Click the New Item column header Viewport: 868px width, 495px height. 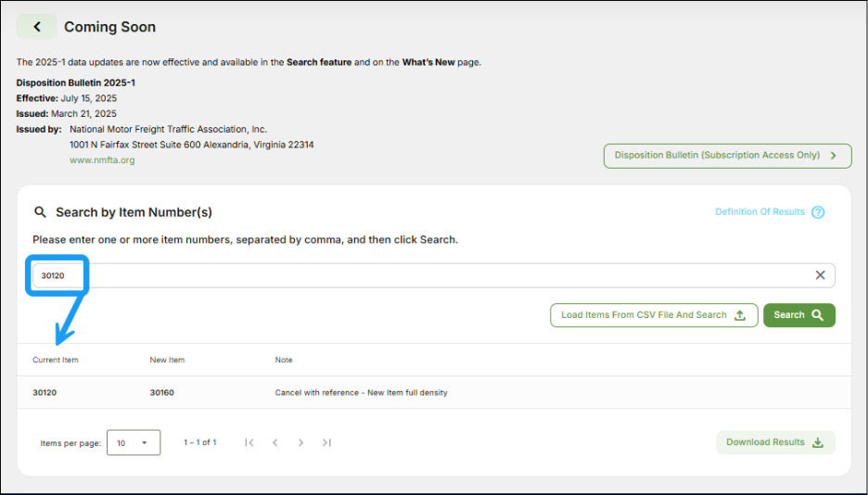click(167, 360)
